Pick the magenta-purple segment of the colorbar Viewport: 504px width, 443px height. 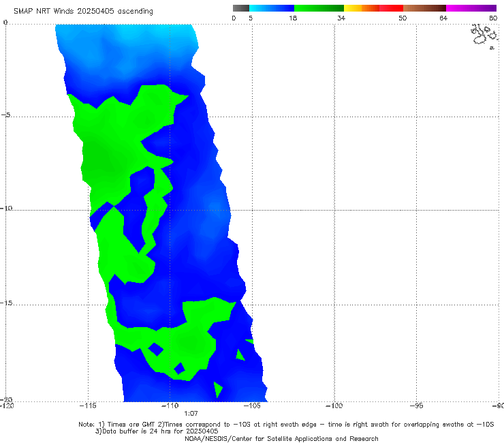(x=471, y=8)
